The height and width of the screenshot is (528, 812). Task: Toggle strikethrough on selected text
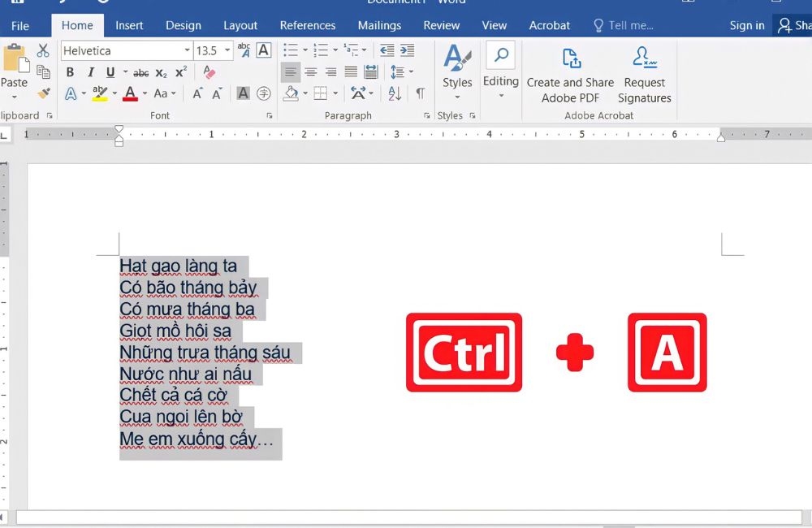point(141,71)
